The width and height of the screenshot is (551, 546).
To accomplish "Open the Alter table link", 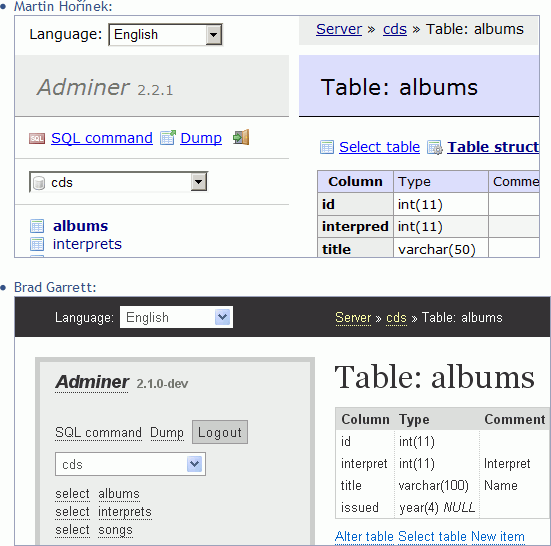I will coord(364,537).
